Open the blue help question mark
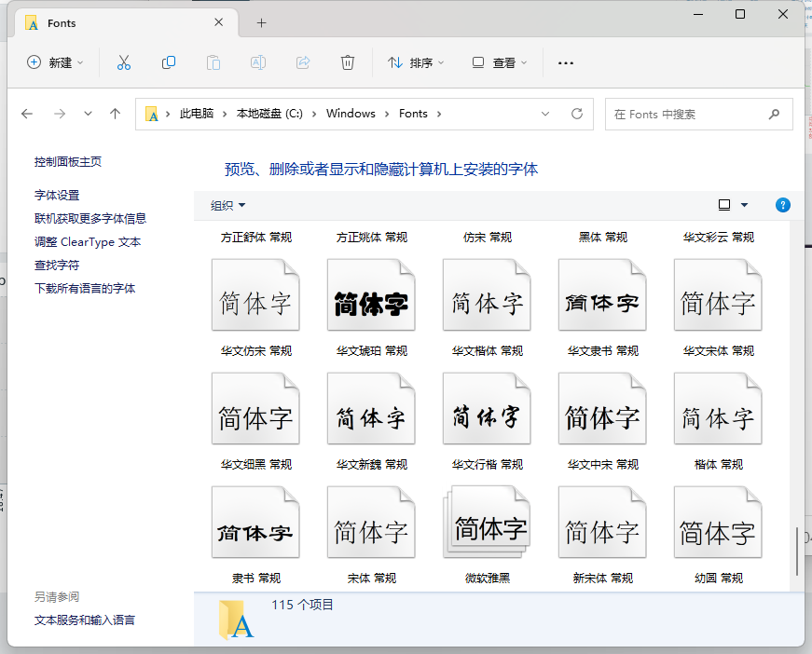812x654 pixels. (x=782, y=205)
